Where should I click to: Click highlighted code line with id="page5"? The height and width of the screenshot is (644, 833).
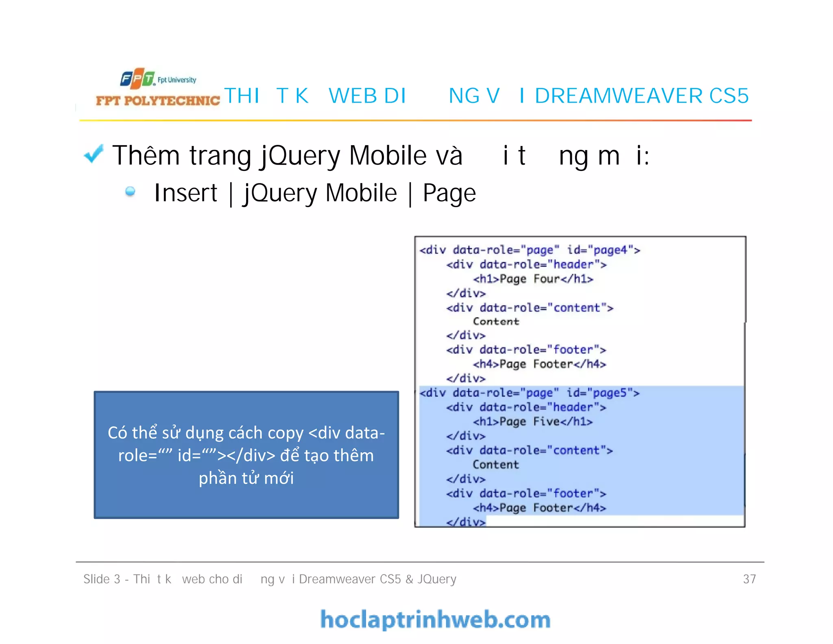(x=529, y=393)
